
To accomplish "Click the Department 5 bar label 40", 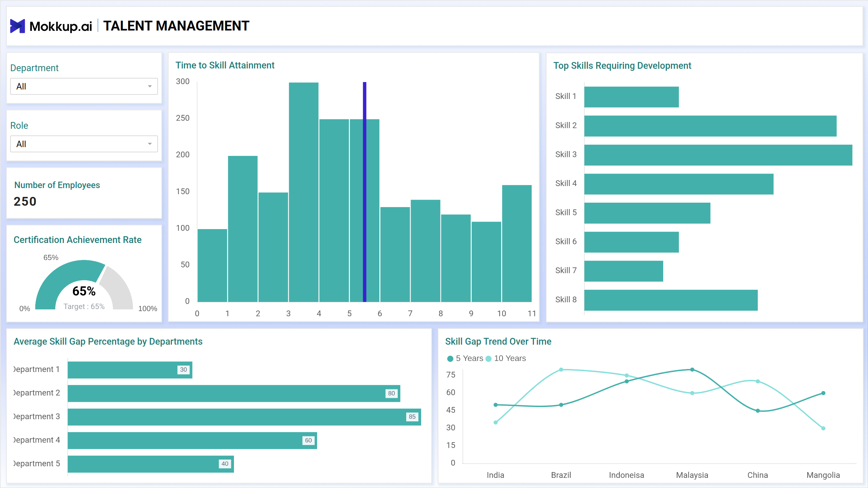I will point(225,464).
